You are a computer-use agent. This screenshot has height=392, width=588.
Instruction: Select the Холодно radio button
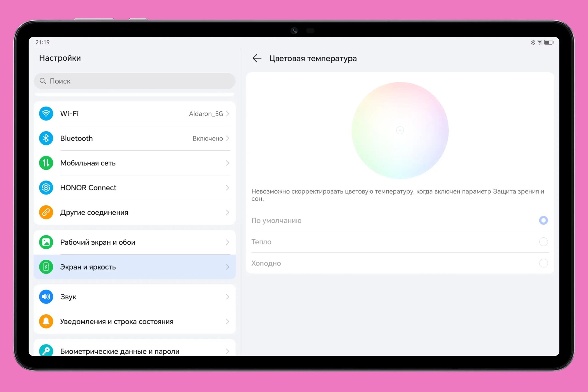coord(543,263)
